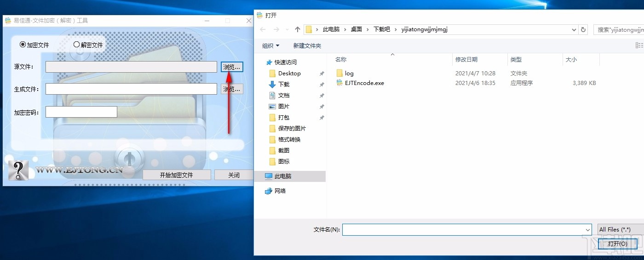Click 新建文件夹 button

coord(307,45)
